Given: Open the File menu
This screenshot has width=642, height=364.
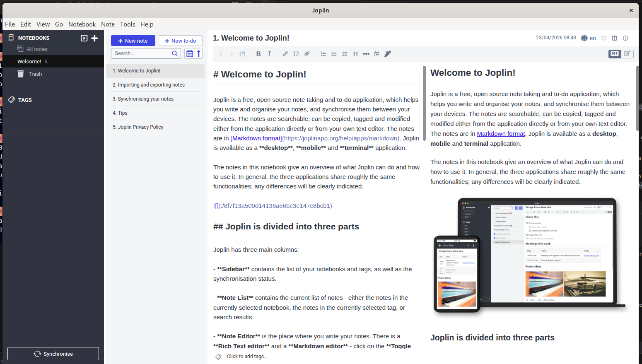Looking at the screenshot, I should click(10, 24).
